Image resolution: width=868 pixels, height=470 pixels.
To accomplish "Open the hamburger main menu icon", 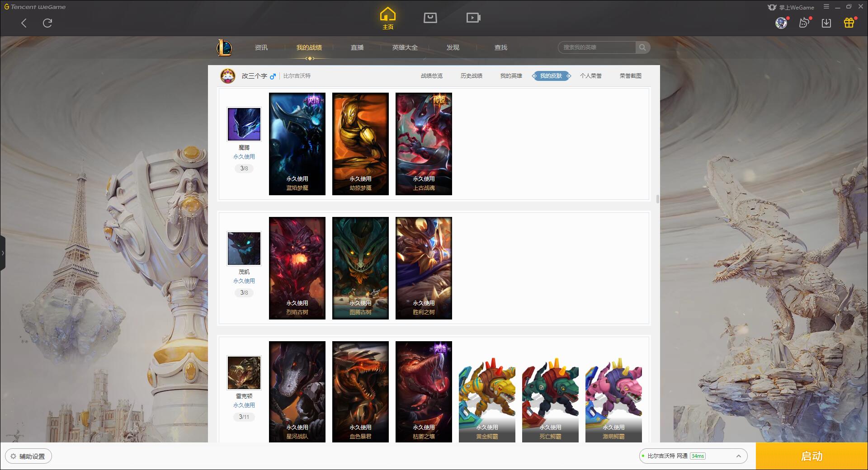I will click(x=826, y=7).
